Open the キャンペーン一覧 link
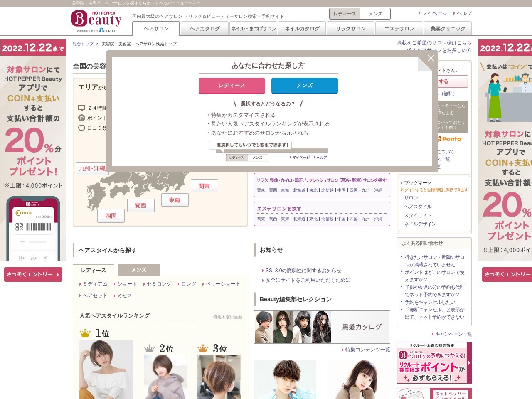The width and height of the screenshot is (532, 399). tap(453, 334)
